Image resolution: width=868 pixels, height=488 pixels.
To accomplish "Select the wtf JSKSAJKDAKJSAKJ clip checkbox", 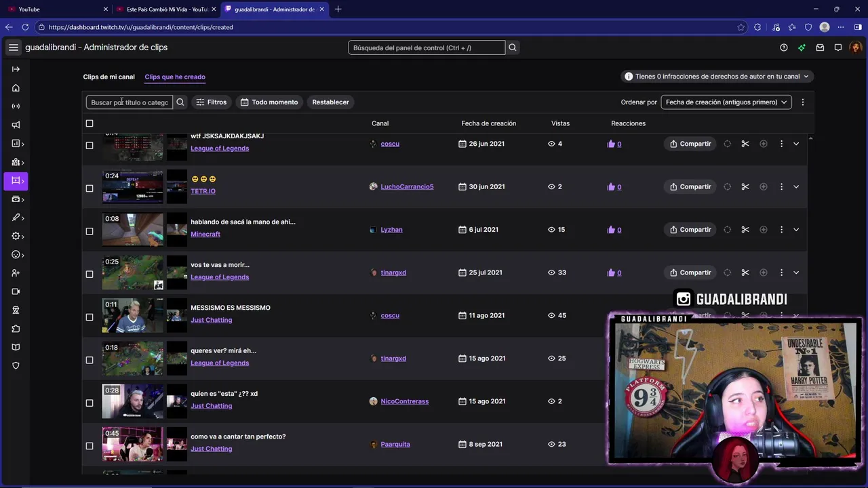I will tap(90, 145).
